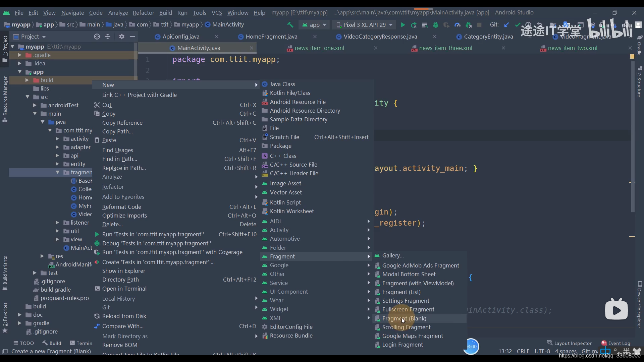Click the editor vertical scrollbar

click(633, 136)
